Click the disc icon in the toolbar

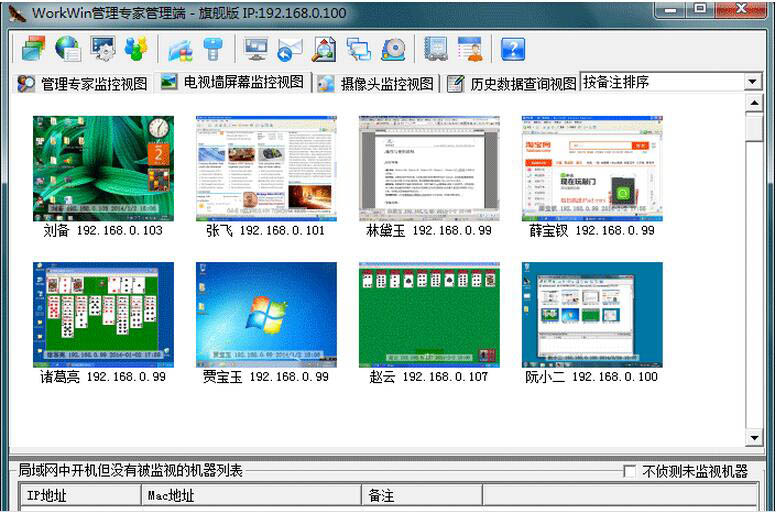[393, 49]
